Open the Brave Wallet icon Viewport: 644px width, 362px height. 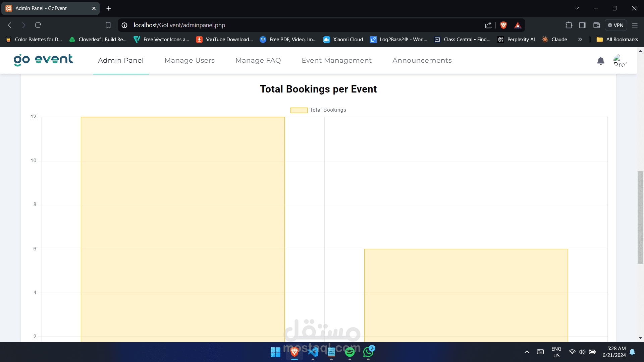tap(596, 25)
